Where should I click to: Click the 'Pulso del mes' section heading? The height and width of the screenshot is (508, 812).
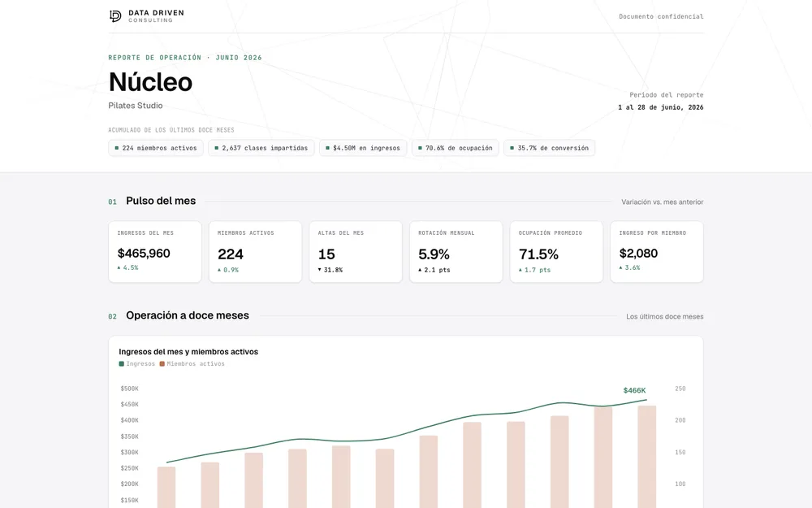(x=161, y=201)
